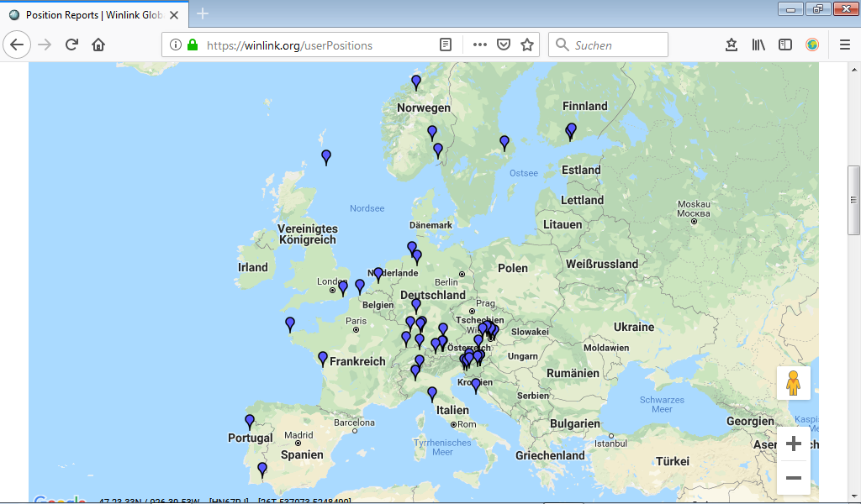Screen dimensions: 861x504
Task: Select the northern Portugal marker
Action: [250, 422]
